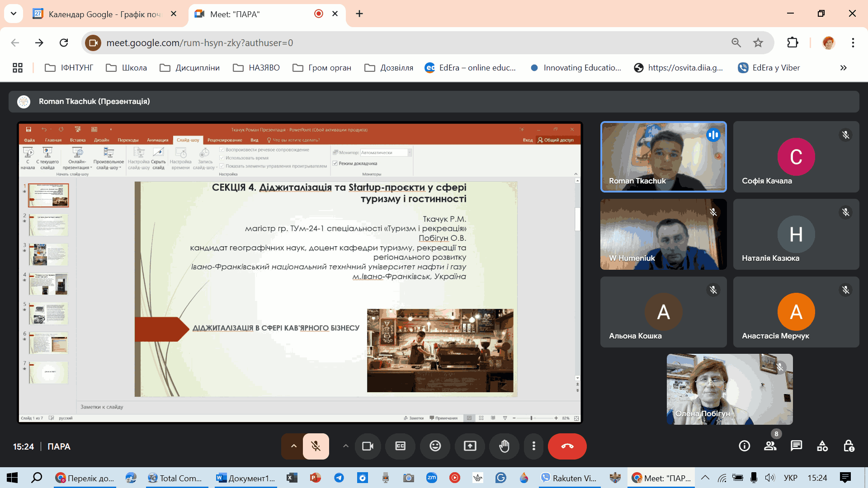Select Олена Побігун video tile
The width and height of the screenshot is (868, 488).
click(x=729, y=389)
